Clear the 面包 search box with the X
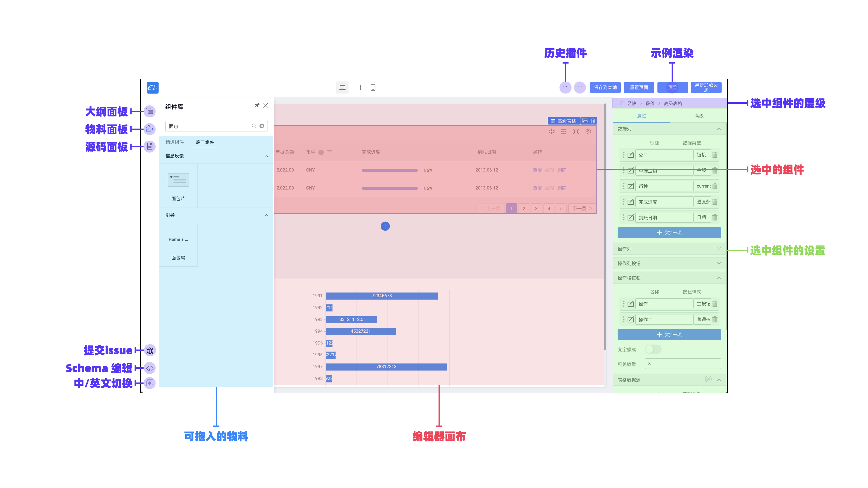Viewport: 868px width, 488px height. click(262, 126)
